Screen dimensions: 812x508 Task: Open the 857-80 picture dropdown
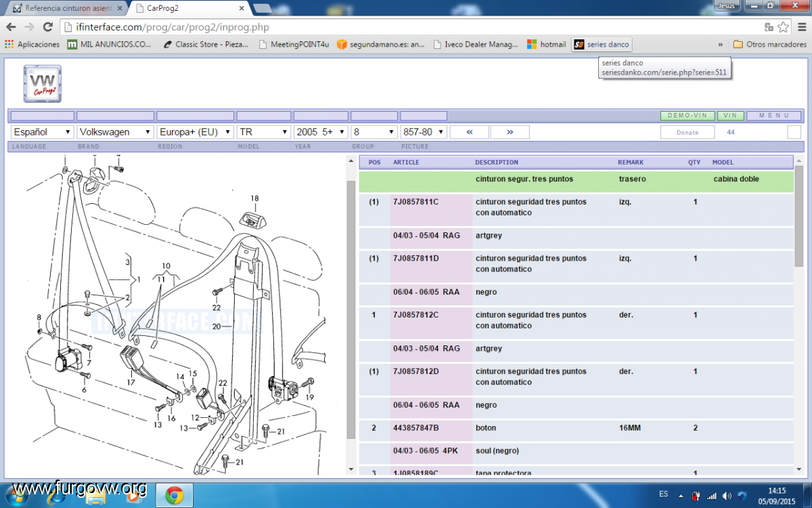424,132
